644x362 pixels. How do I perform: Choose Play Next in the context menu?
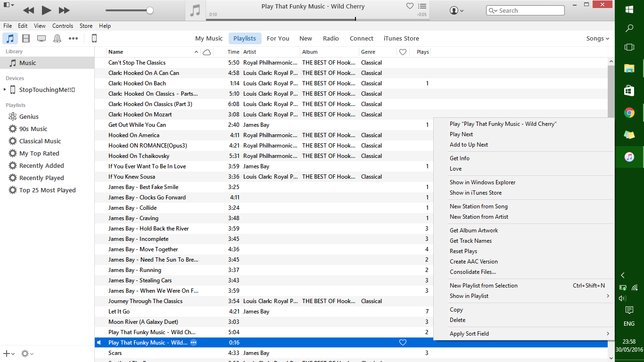point(524,134)
